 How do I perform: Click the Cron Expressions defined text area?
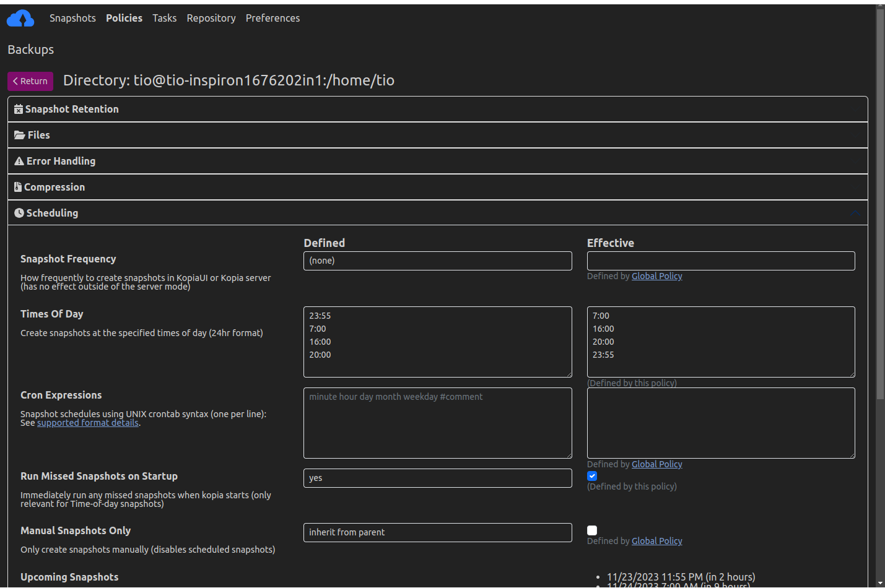438,423
